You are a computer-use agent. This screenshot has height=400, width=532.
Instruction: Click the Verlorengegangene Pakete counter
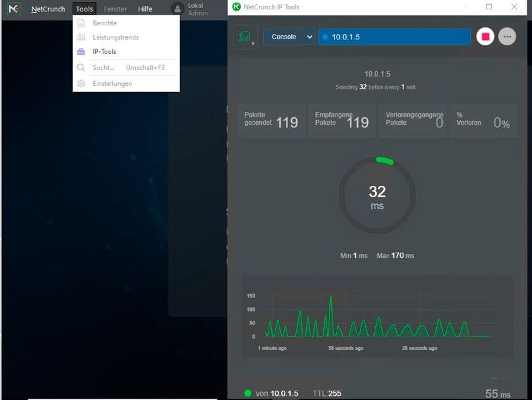coord(413,121)
